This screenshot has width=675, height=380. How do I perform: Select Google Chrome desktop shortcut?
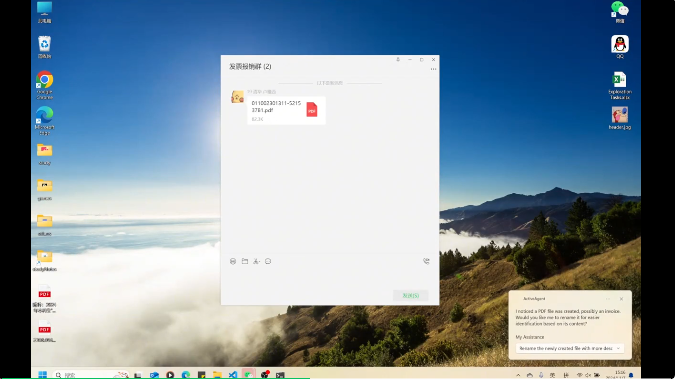tap(44, 85)
